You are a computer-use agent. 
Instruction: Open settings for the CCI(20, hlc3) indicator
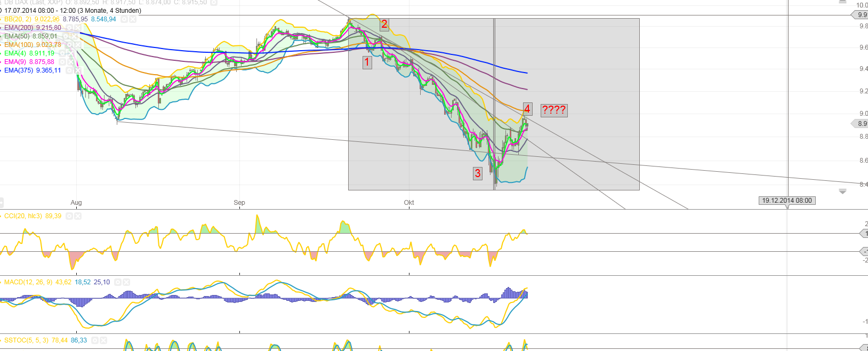(x=69, y=216)
